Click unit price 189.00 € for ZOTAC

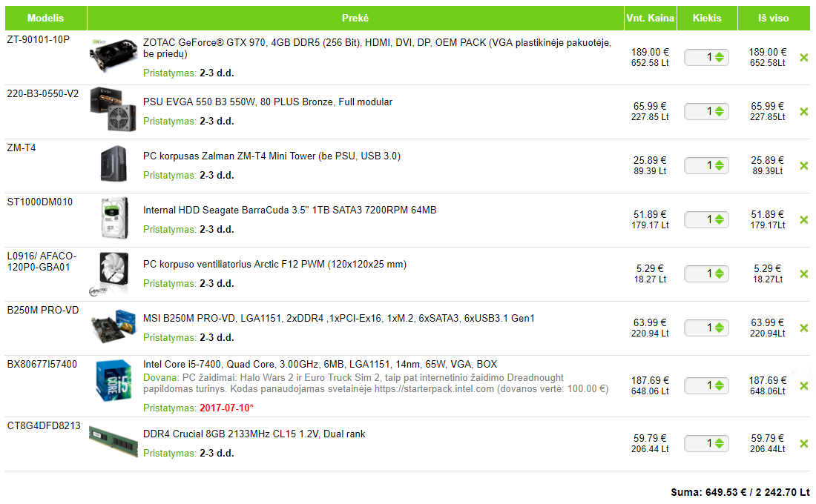(x=650, y=52)
